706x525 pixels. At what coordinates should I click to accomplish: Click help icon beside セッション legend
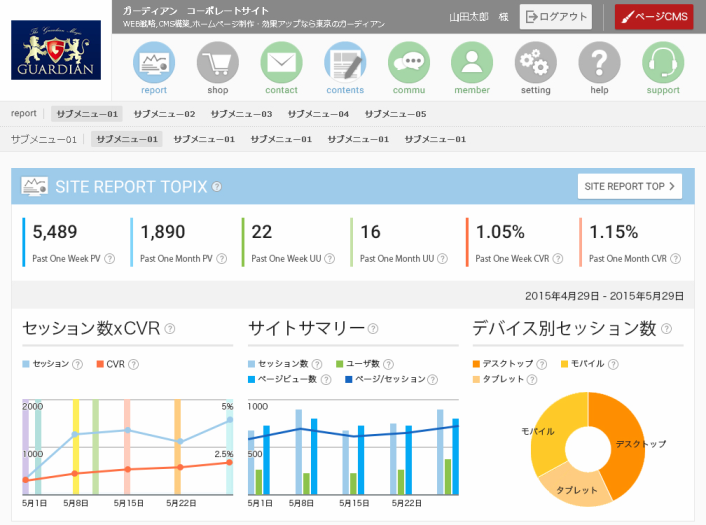click(x=77, y=364)
